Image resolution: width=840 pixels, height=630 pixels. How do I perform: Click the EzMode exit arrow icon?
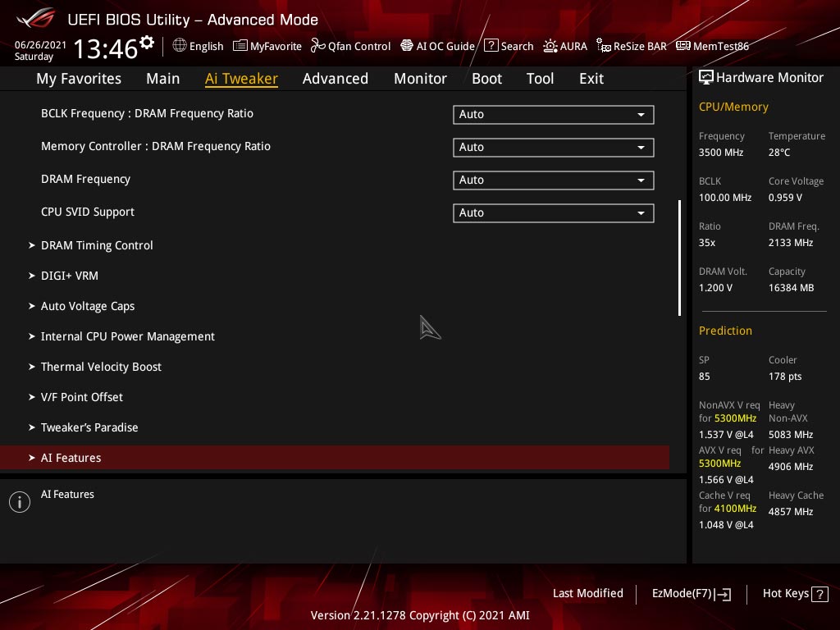click(x=723, y=594)
